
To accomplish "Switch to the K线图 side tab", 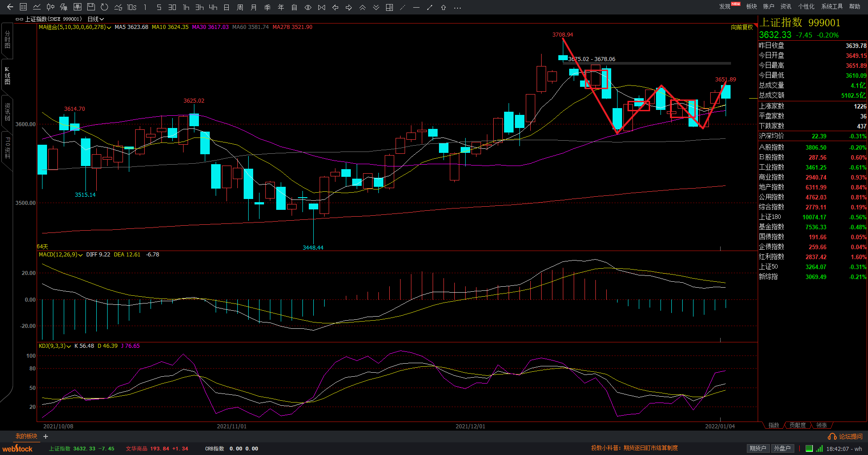I will 7,76.
